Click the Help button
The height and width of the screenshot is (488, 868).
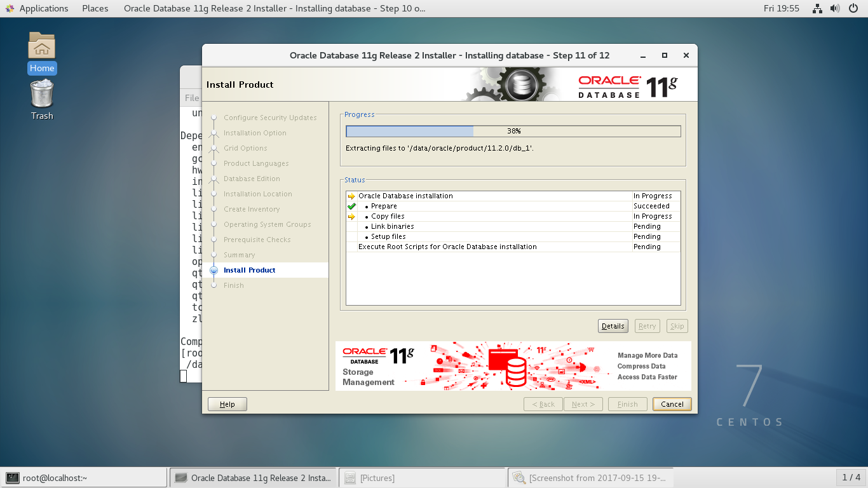227,404
